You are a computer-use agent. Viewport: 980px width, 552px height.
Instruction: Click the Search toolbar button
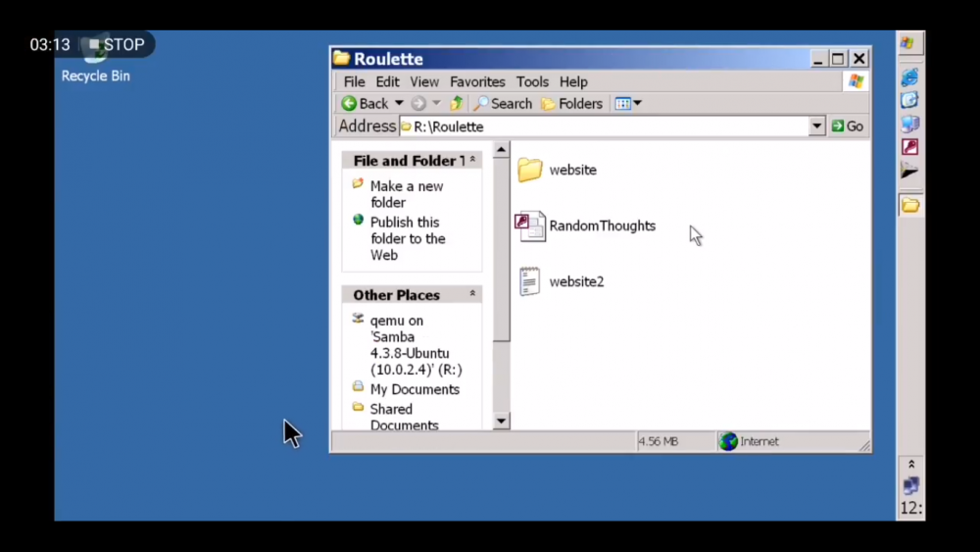(x=503, y=103)
